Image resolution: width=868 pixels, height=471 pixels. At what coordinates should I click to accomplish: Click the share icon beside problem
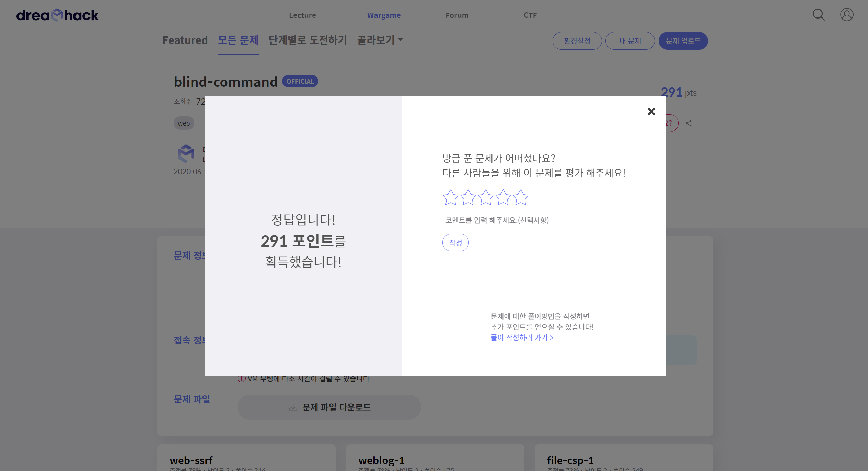688,123
